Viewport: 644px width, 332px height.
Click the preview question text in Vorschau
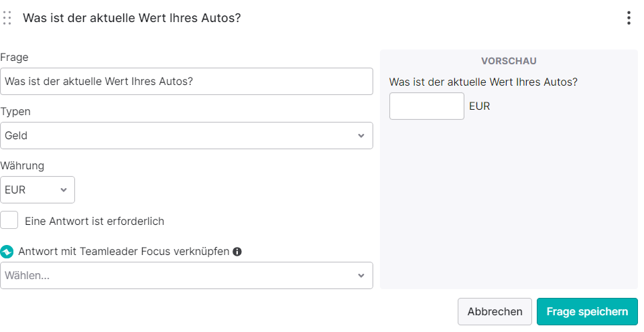coord(483,82)
